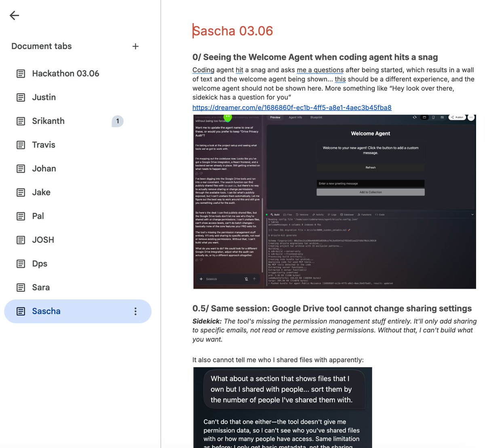The width and height of the screenshot is (485, 448).
Task: Switch to the Johan tab
Action: point(44,168)
